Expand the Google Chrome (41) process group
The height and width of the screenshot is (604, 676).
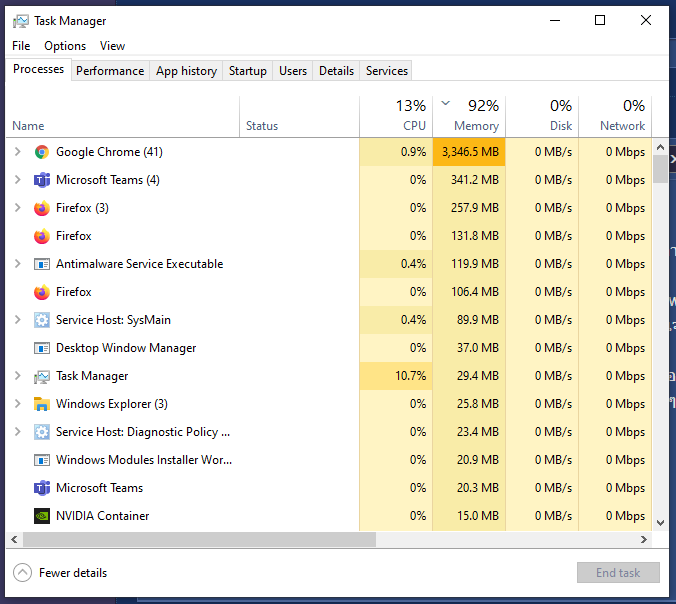click(x=18, y=152)
